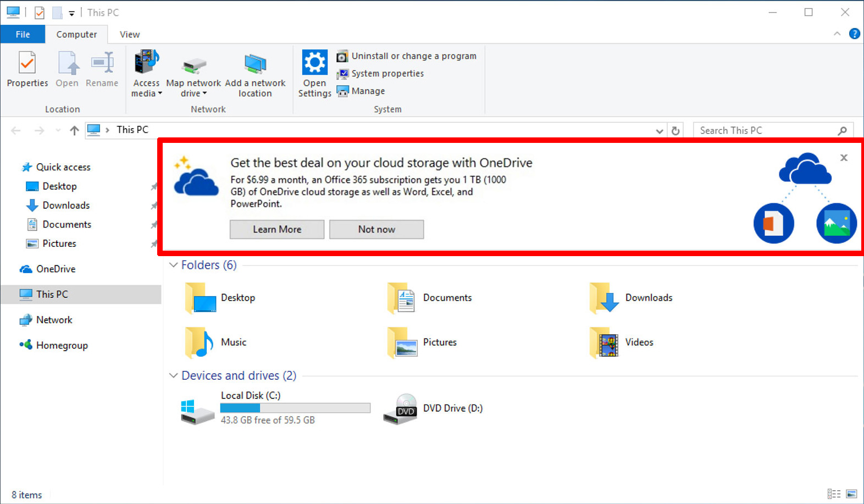Switch to details view in status bar
Screen dimensions: 864x504
coord(834,494)
